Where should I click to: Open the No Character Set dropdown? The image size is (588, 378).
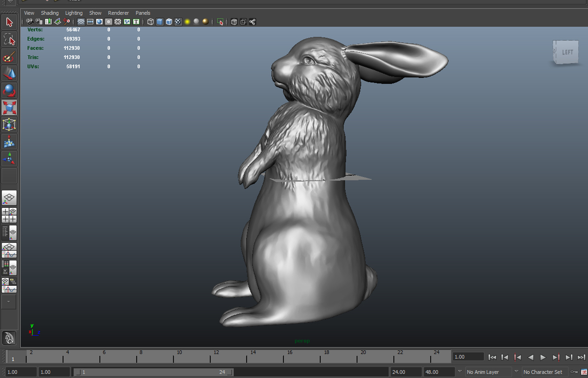(x=543, y=372)
